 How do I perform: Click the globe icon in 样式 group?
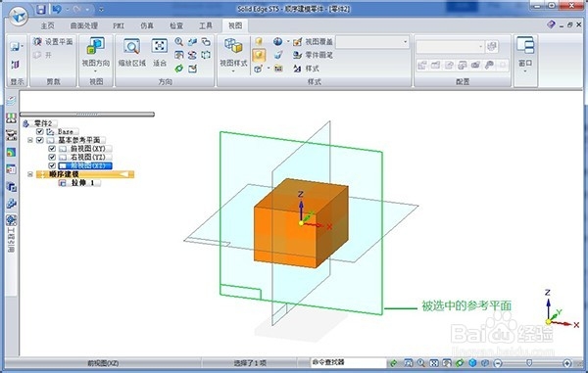pyautogui.click(x=277, y=41)
